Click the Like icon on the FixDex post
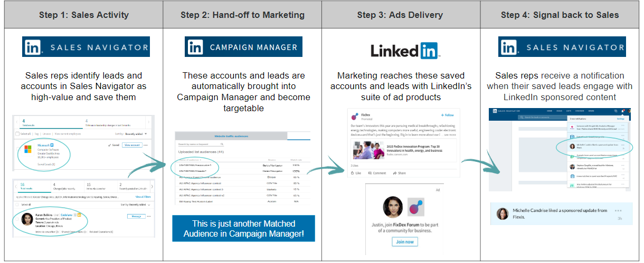 tap(353, 173)
